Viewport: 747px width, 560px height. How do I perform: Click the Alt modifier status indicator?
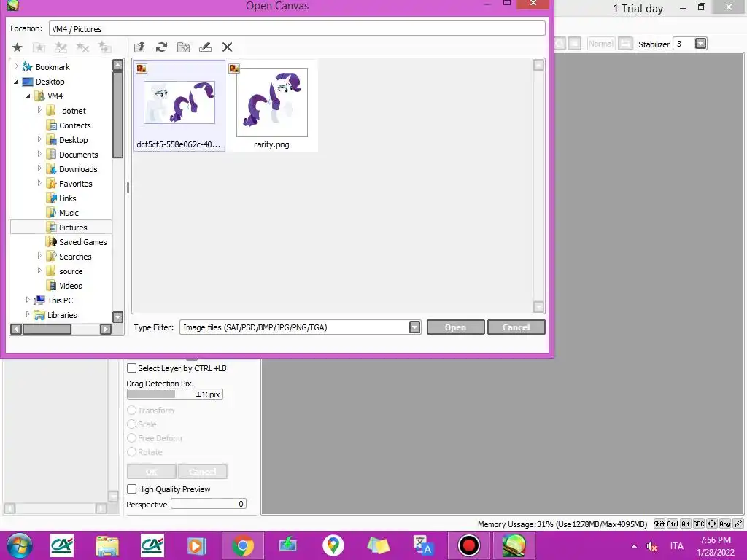coord(686,524)
